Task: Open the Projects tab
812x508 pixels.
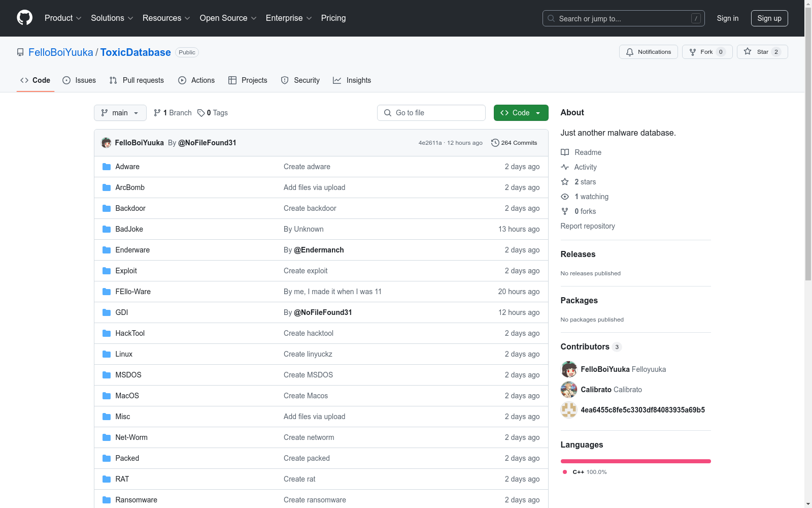Action: [x=248, y=80]
